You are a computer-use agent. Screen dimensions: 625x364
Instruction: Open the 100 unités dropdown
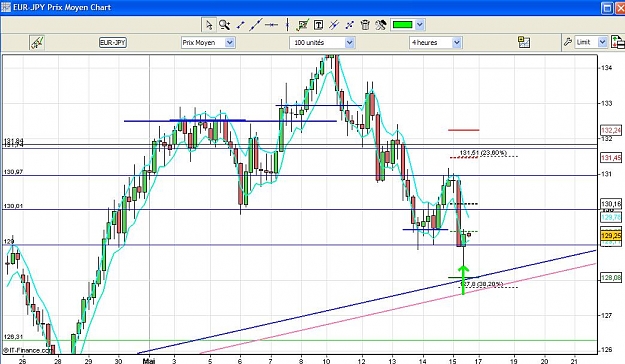pos(322,42)
